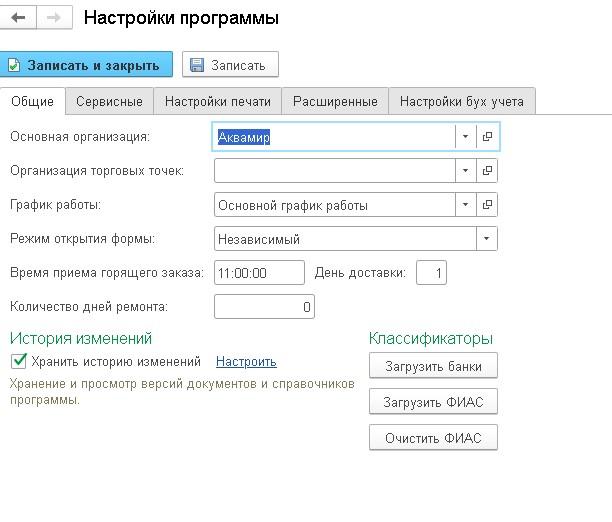Click the Очистить ФИАС button
The image size is (612, 522).
click(x=433, y=438)
